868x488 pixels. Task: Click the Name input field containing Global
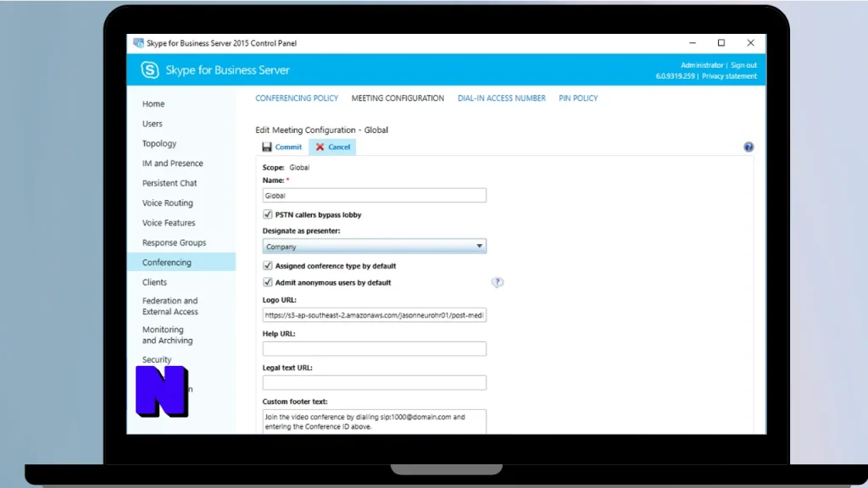[x=374, y=196]
